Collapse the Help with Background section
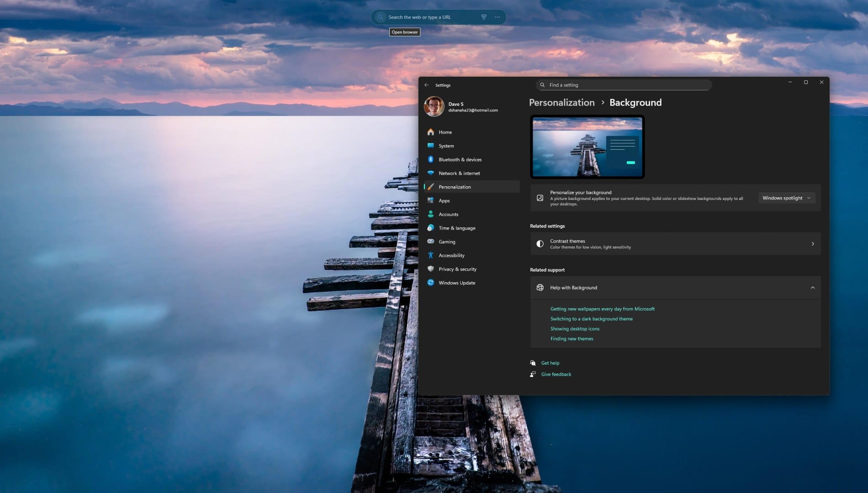 813,288
